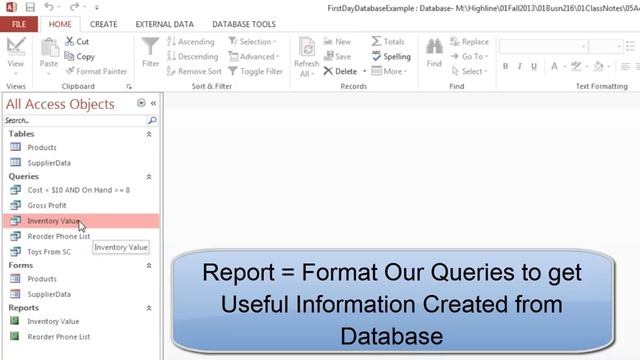
Task: Click the bullets list icon
Action: pos(631,46)
